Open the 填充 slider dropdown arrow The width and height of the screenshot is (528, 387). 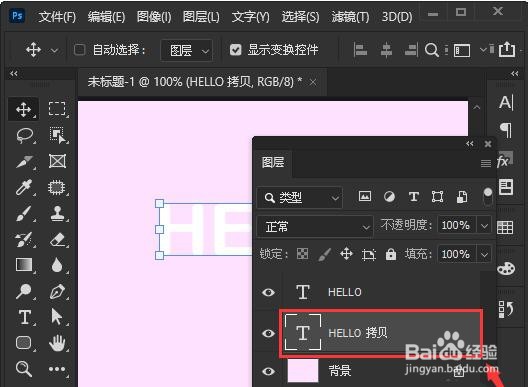click(x=484, y=254)
